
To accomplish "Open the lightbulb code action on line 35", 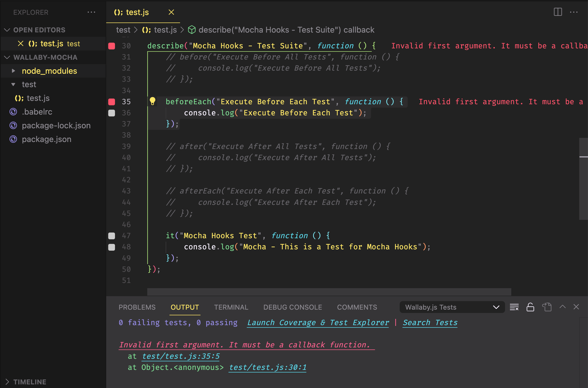I will (x=152, y=101).
